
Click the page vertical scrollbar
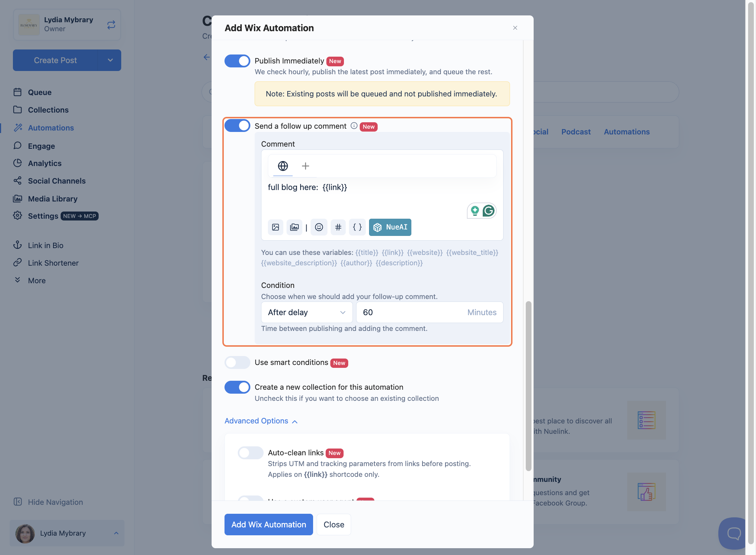pos(751,274)
